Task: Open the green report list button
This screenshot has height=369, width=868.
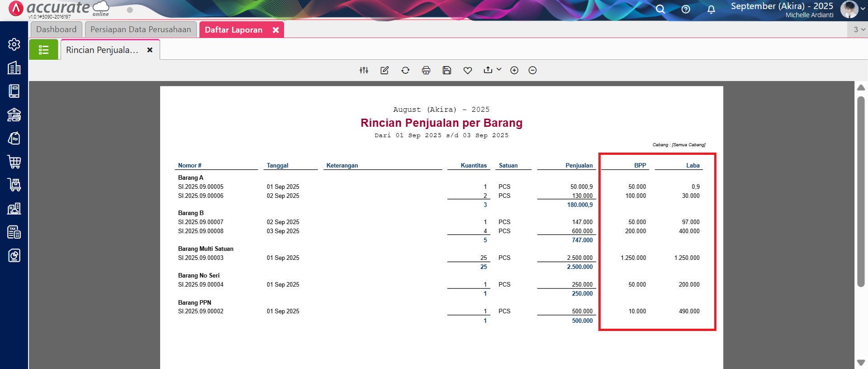Action: click(43, 50)
